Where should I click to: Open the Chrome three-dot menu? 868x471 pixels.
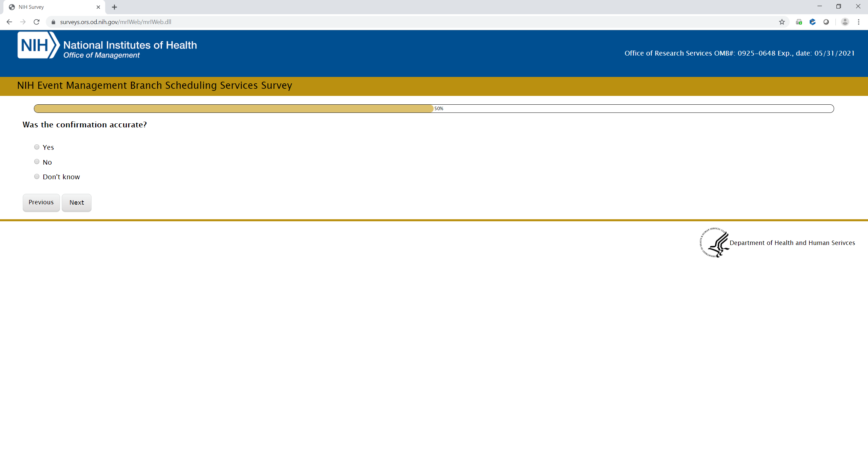coord(859,22)
